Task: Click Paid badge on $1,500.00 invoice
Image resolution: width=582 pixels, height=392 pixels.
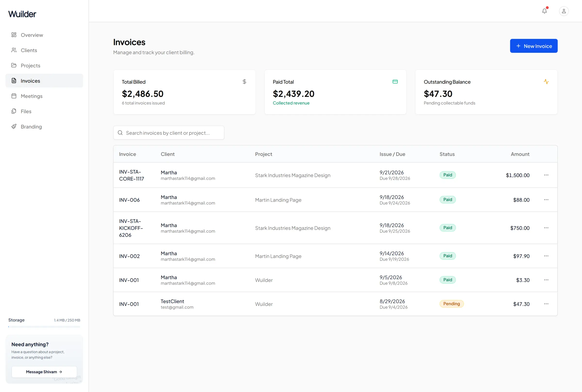Action: click(447, 175)
